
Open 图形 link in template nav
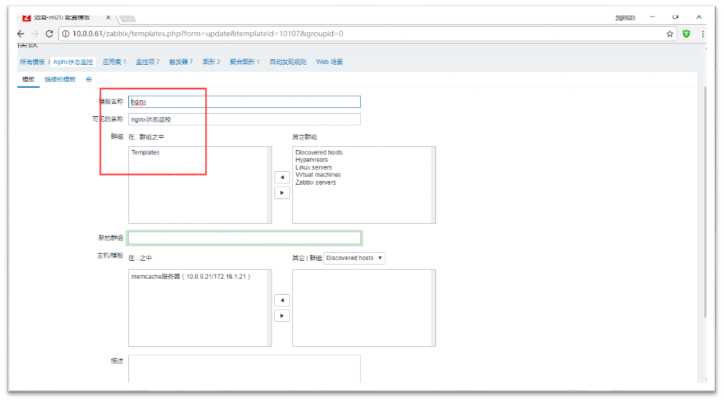[211, 61]
